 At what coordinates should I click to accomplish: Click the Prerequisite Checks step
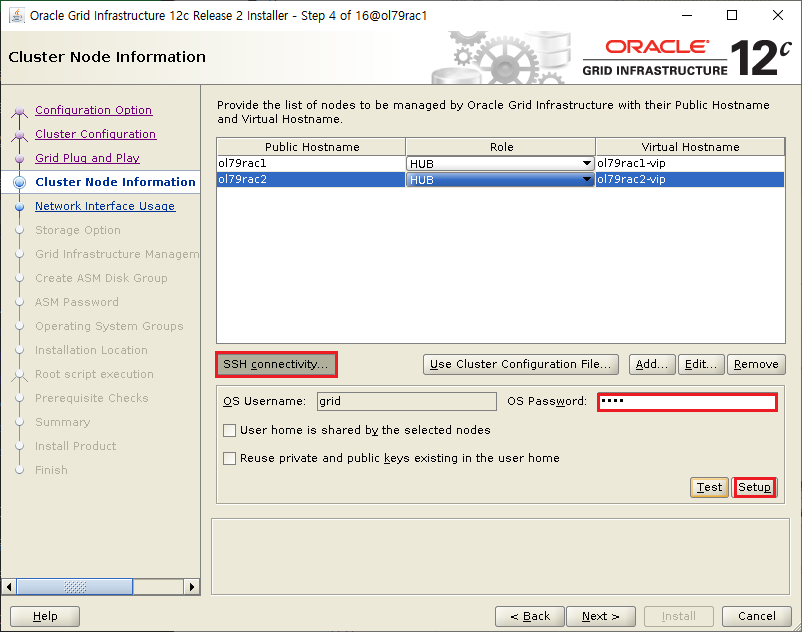pyautogui.click(x=92, y=398)
